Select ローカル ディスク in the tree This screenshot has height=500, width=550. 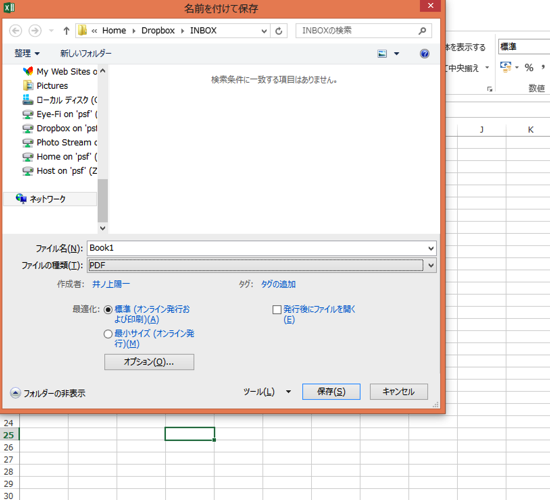60,100
